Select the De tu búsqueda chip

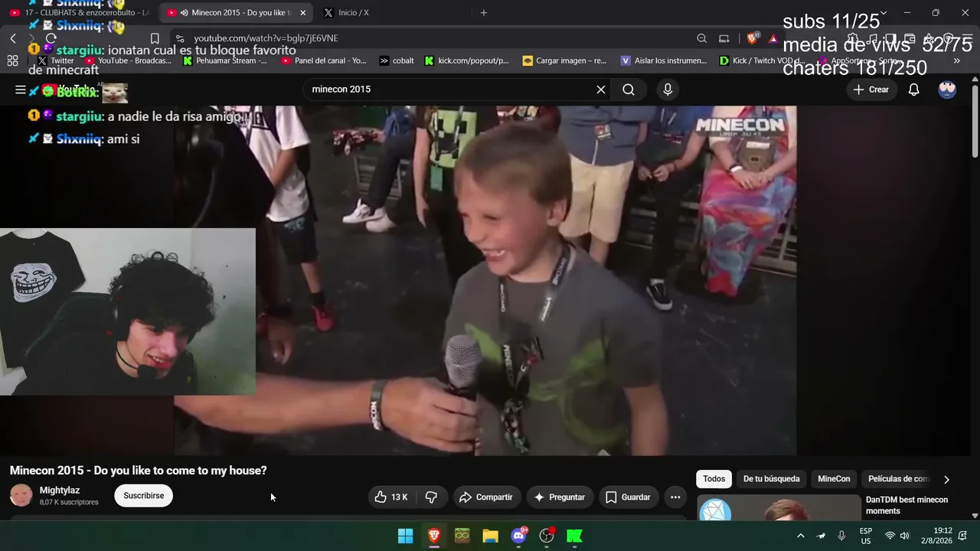772,479
